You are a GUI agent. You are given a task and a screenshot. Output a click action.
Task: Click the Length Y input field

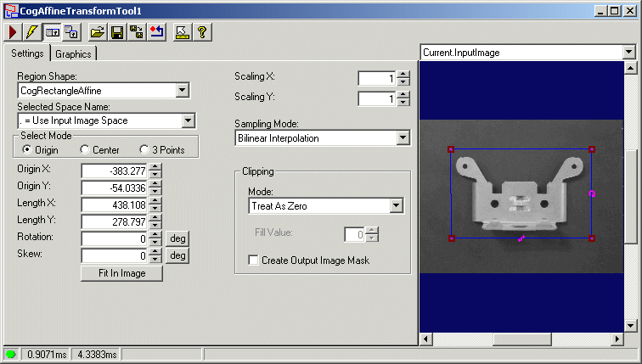[x=115, y=221]
